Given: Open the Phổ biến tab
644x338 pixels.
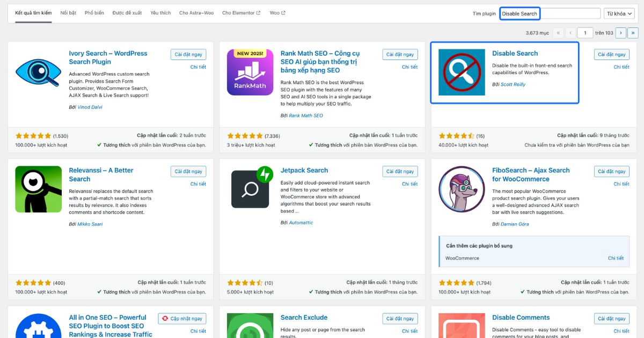Looking at the screenshot, I should 94,13.
